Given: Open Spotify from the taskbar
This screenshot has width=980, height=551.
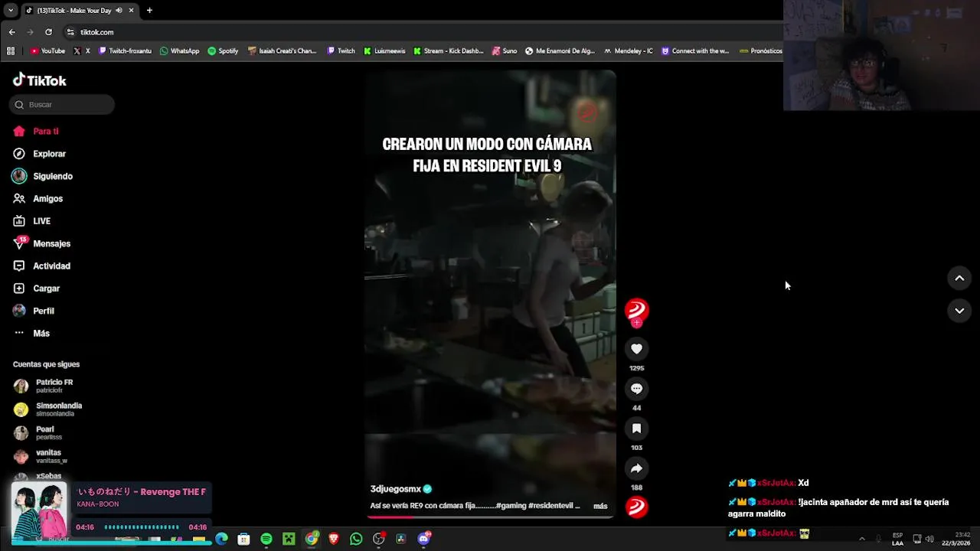Looking at the screenshot, I should pyautogui.click(x=266, y=539).
